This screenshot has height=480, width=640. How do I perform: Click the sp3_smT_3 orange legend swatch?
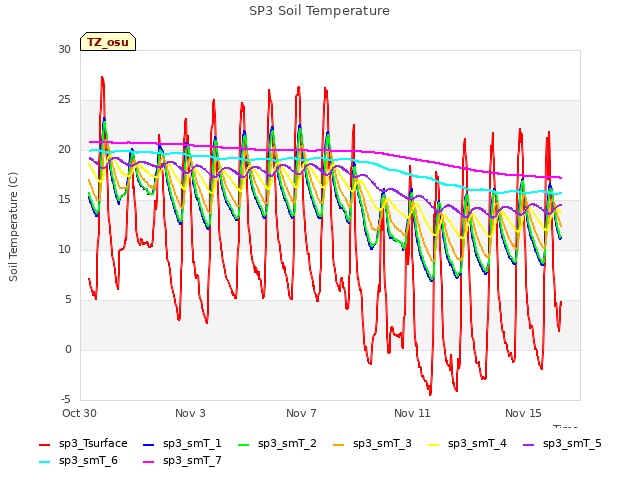(339, 444)
